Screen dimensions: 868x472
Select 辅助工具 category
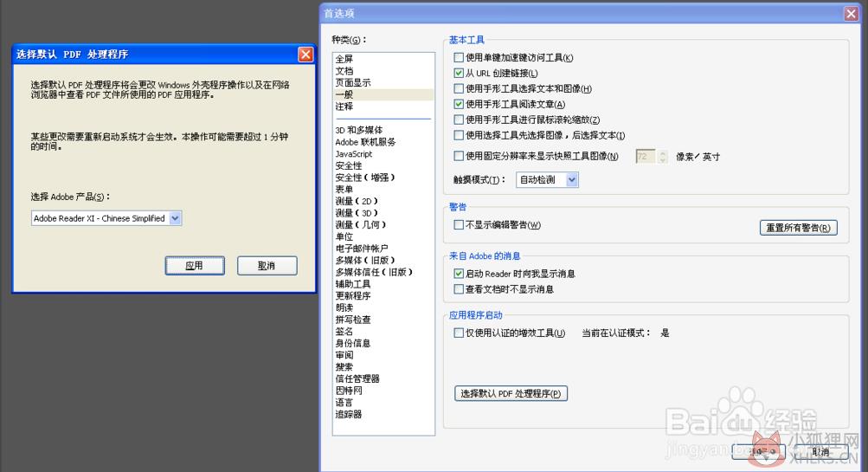point(352,284)
